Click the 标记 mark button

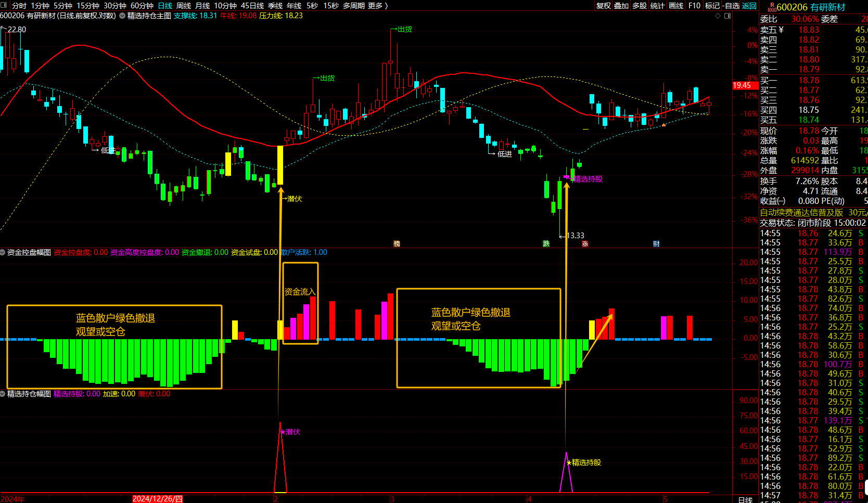[712, 6]
